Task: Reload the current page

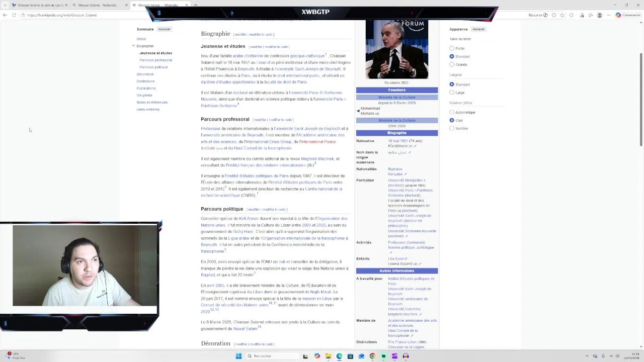Action: pos(13,15)
